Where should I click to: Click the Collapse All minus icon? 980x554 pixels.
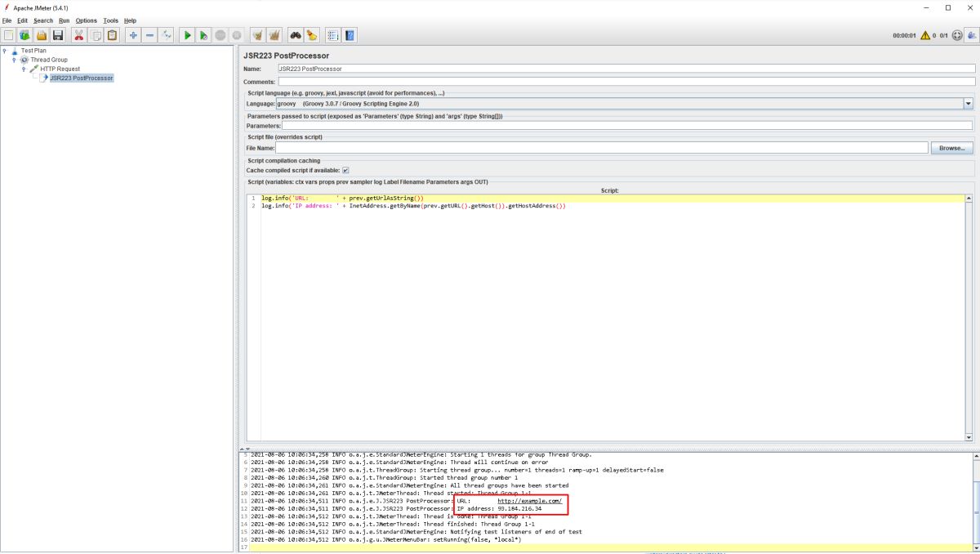pos(150,35)
